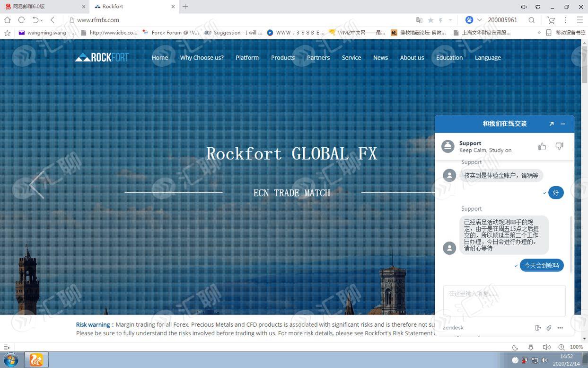Image resolution: width=588 pixels, height=368 pixels.
Task: Select the Rockfort browser tab
Action: point(134,7)
